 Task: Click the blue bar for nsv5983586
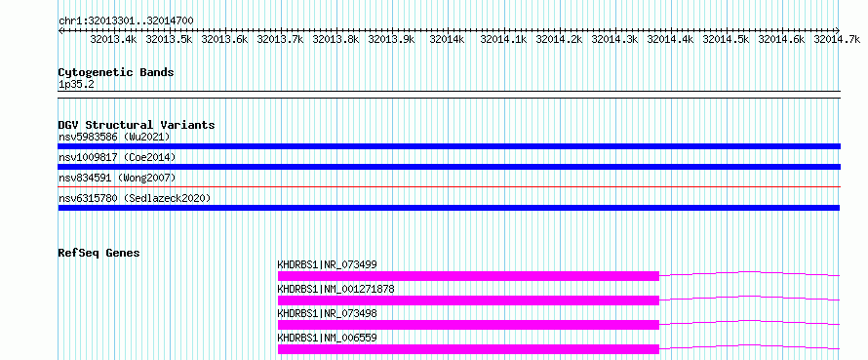[449, 146]
